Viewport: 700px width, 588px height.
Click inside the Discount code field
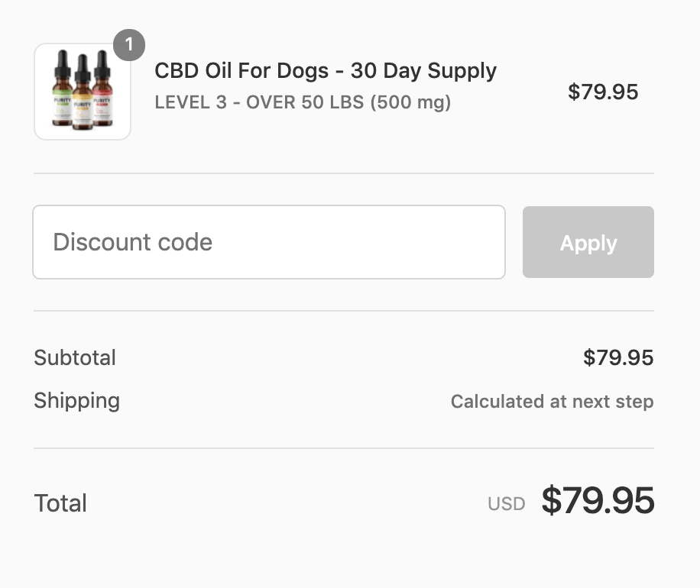(267, 241)
